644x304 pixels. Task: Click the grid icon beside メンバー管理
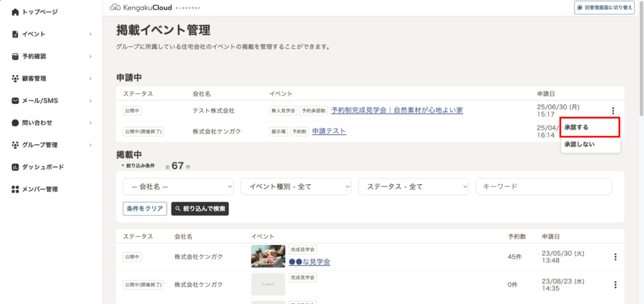click(16, 189)
